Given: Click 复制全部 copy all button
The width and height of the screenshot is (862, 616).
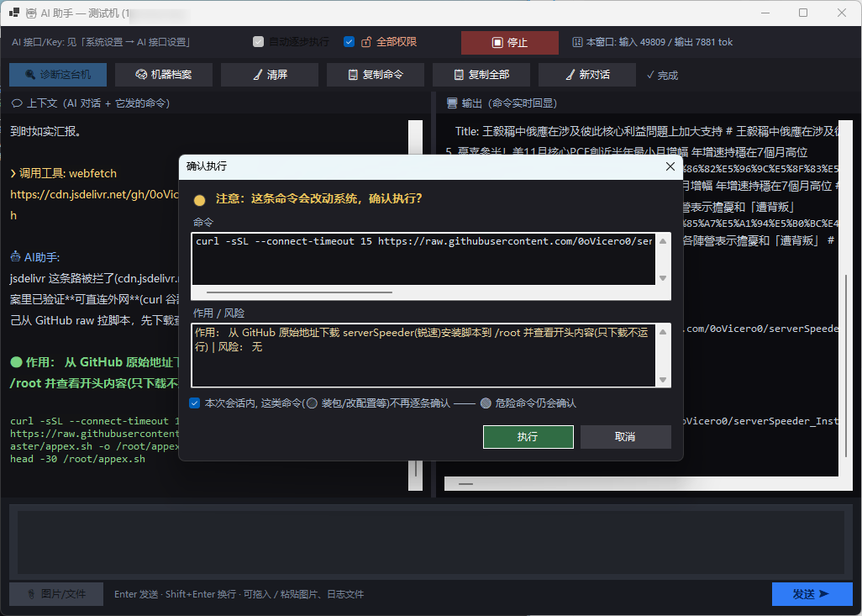Looking at the screenshot, I should (481, 74).
